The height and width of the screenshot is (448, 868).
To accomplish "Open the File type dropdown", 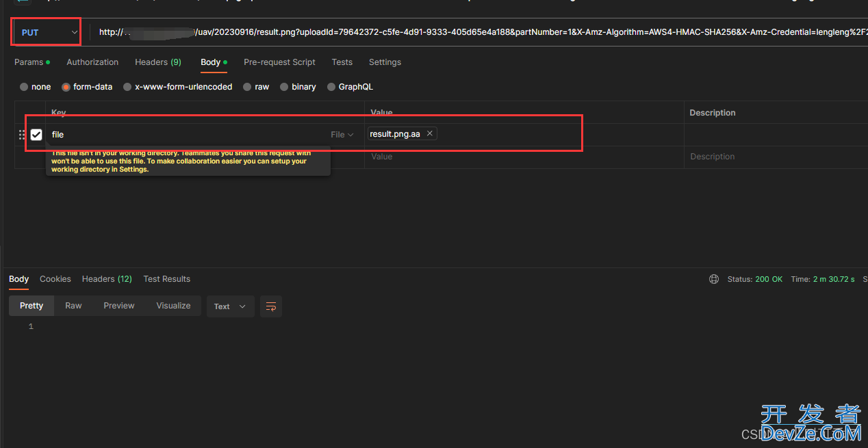I will [342, 135].
